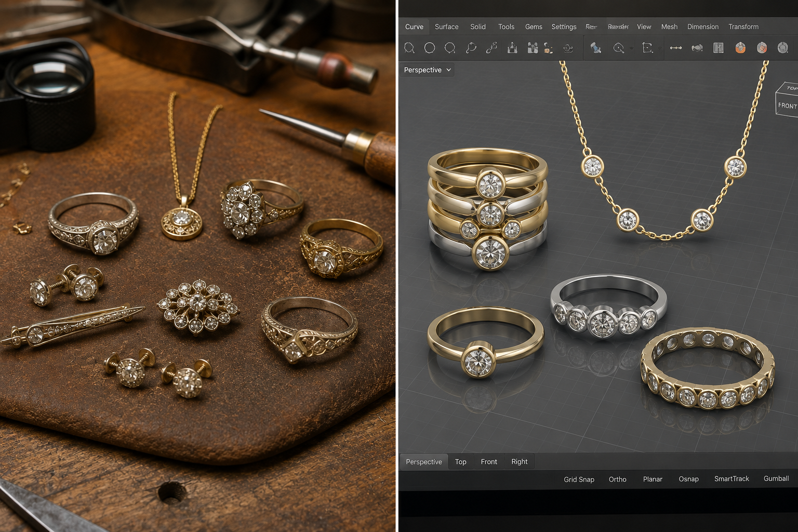The width and height of the screenshot is (798, 532).
Task: Open the Curve menu tab
Action: pos(414,26)
